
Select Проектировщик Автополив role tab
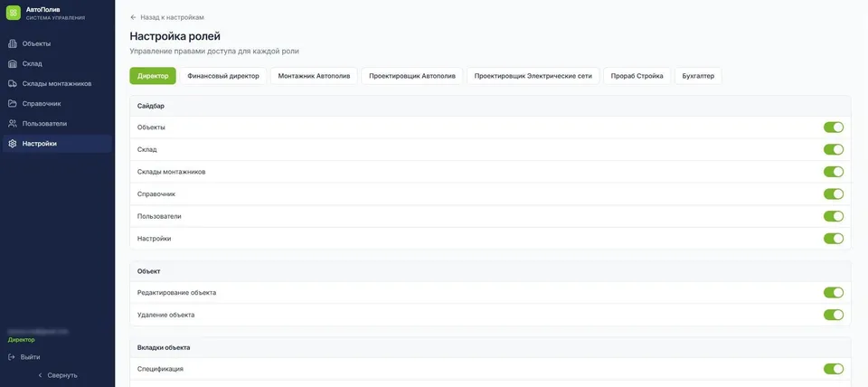point(412,76)
